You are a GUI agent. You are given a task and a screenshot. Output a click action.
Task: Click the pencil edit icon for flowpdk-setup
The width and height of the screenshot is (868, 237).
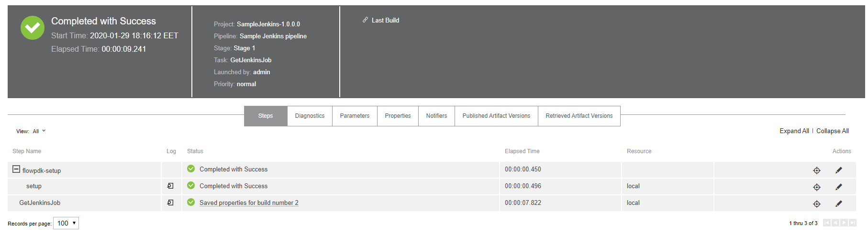tap(839, 170)
